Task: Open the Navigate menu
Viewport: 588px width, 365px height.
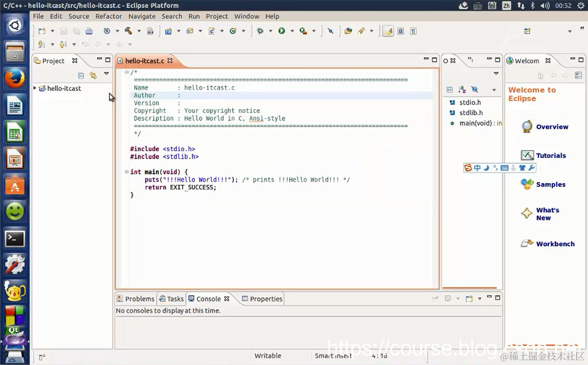Action: pos(142,16)
